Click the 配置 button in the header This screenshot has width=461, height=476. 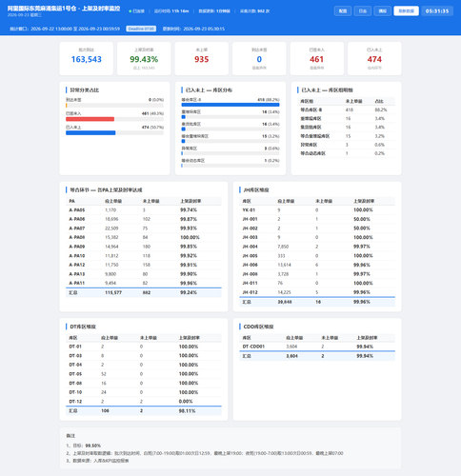click(343, 10)
